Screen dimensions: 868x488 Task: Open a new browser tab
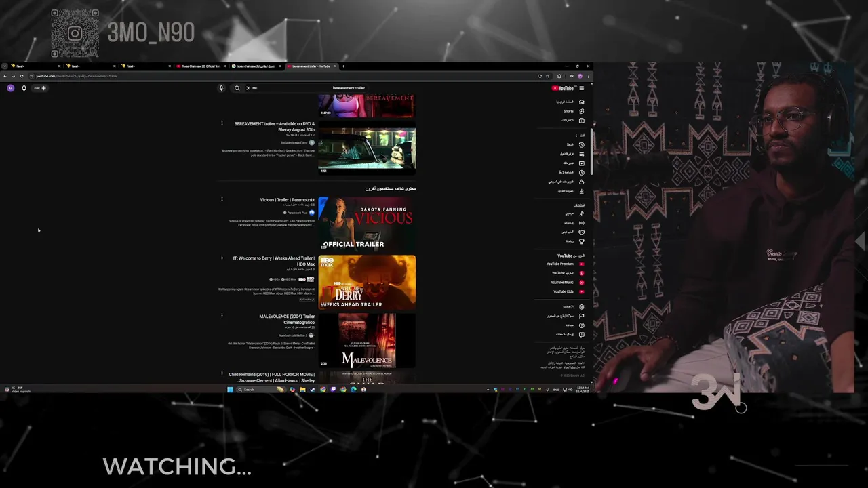[x=344, y=66]
